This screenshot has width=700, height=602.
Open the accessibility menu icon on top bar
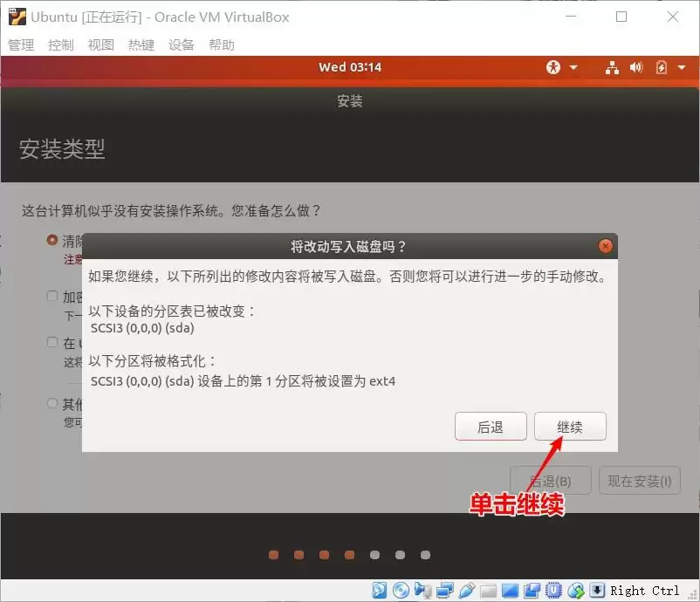click(553, 67)
